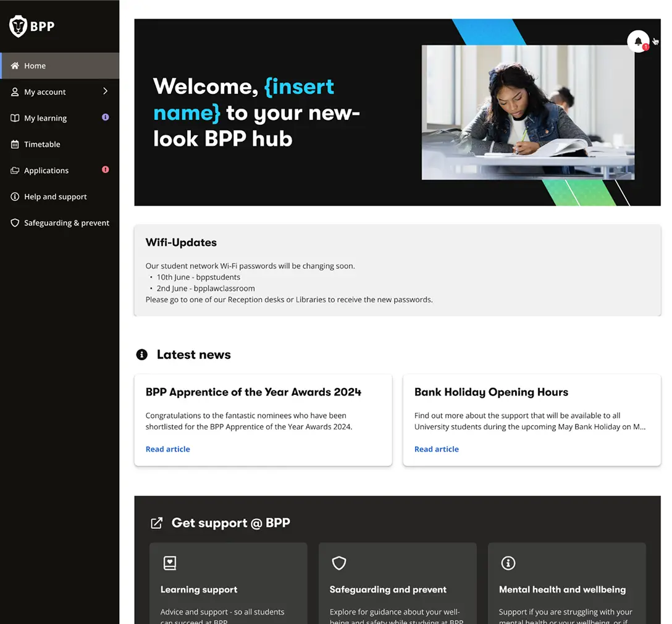Click 'Congratulations to the fantastic nominees' text
Screen dimensions: 672x624
[x=248, y=421]
